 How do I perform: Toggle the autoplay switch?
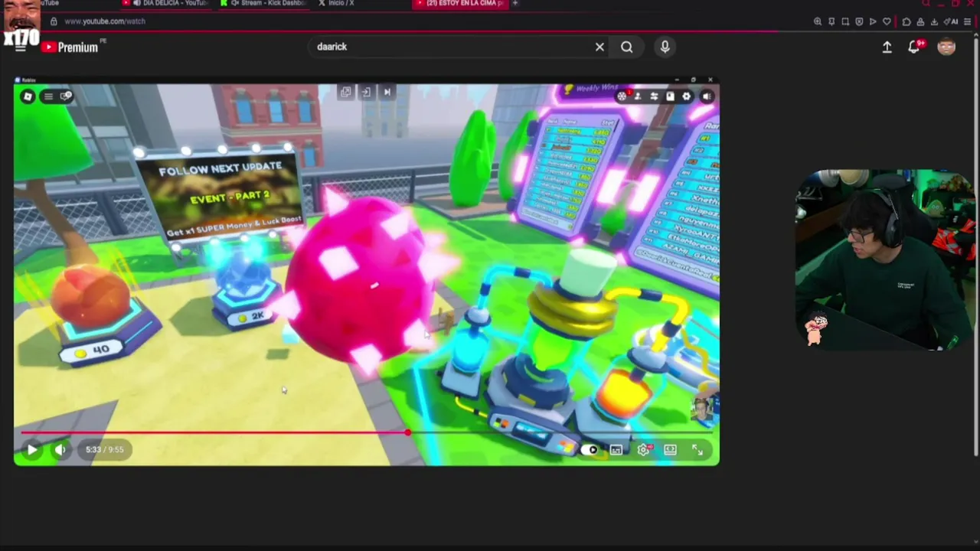(x=590, y=450)
